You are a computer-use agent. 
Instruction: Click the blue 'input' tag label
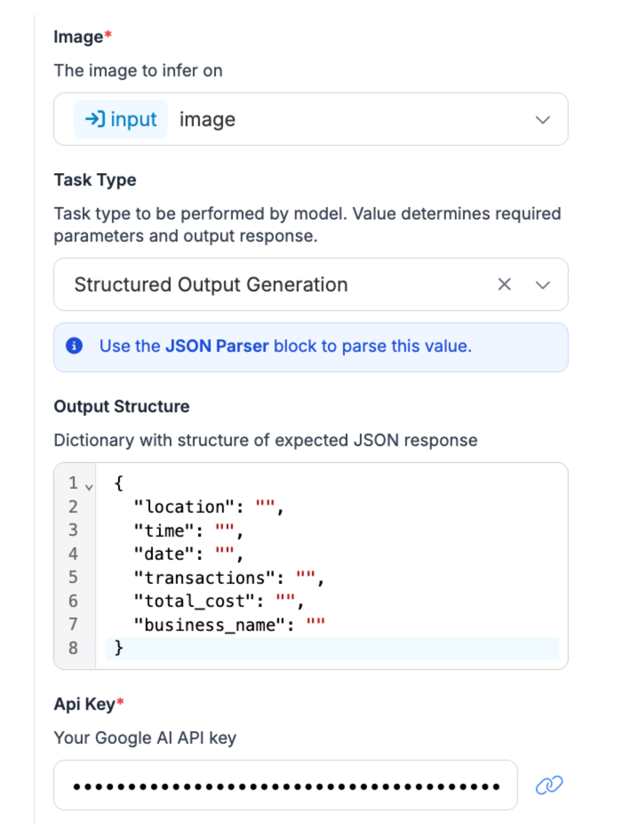(x=133, y=120)
